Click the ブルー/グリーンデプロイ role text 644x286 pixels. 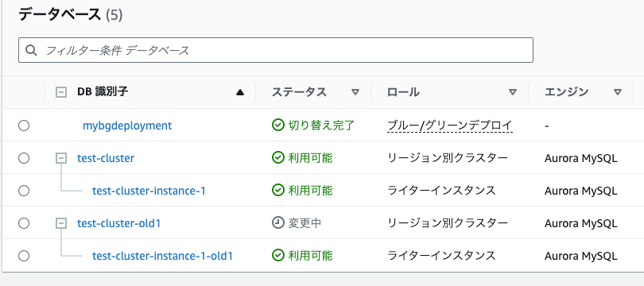(450, 126)
